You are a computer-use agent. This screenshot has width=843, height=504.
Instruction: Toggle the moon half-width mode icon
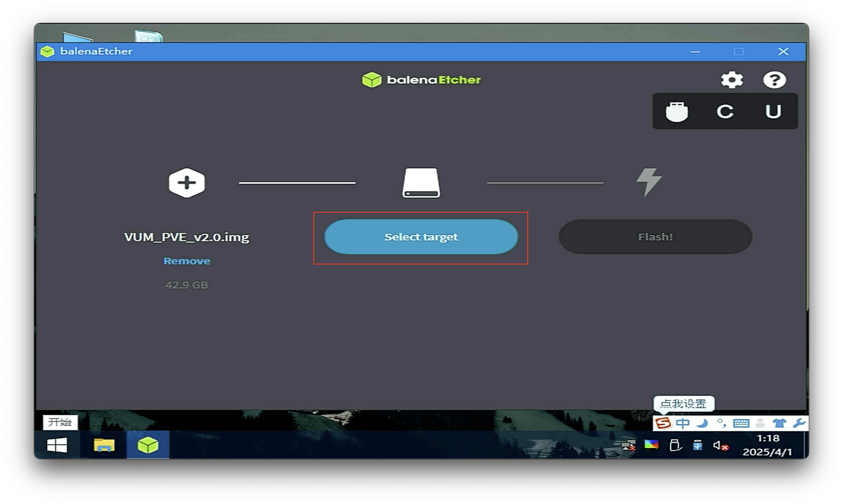coord(702,424)
